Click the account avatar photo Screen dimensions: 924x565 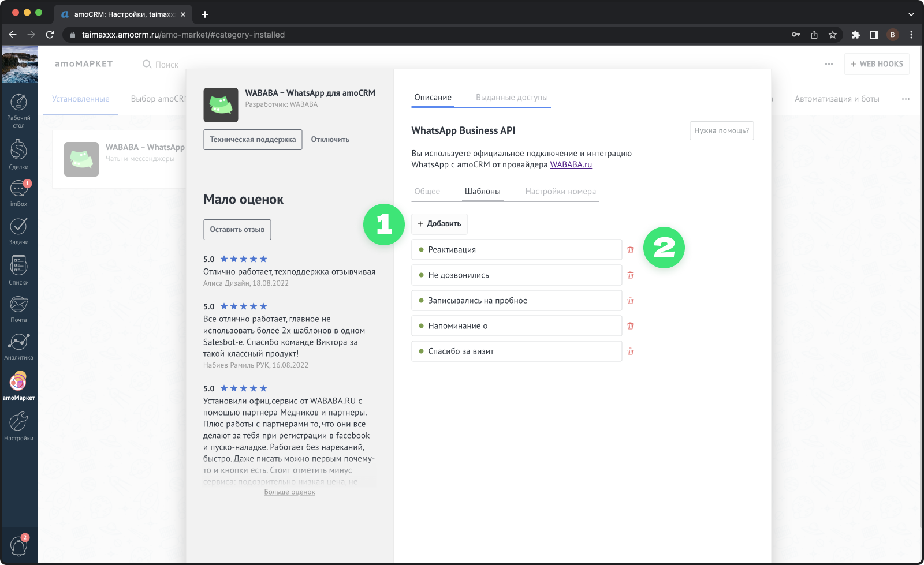(20, 64)
